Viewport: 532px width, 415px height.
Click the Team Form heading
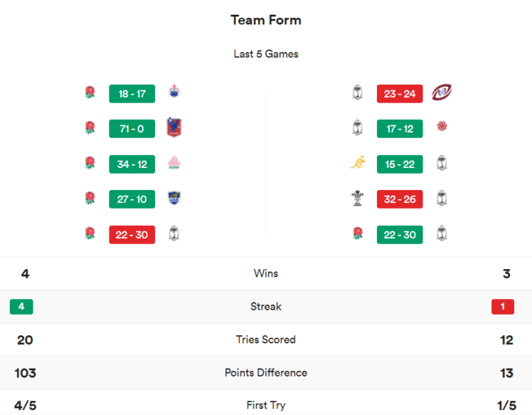pyautogui.click(x=266, y=20)
